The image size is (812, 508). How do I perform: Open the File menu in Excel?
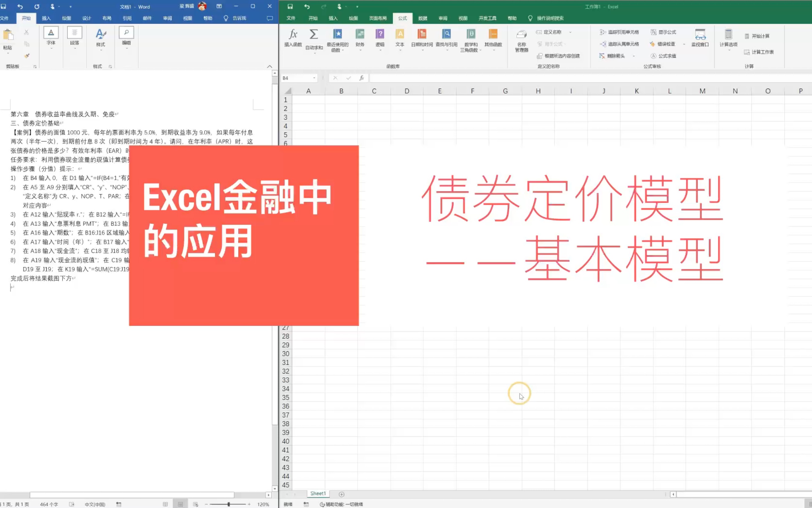[291, 18]
